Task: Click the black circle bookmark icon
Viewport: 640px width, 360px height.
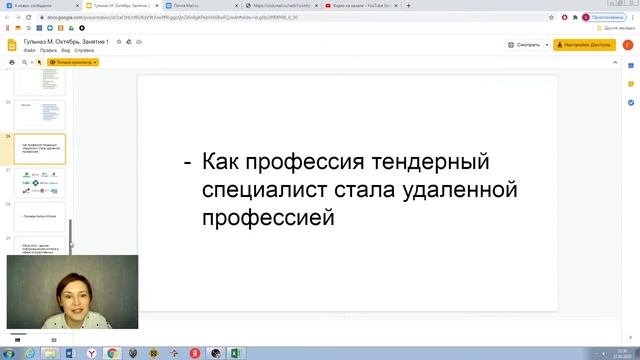Action: [82, 28]
